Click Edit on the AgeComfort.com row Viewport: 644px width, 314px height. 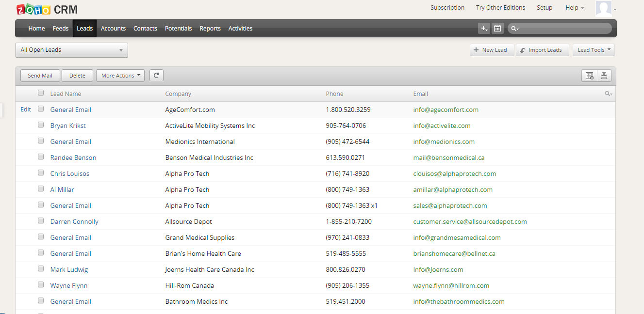(26, 110)
